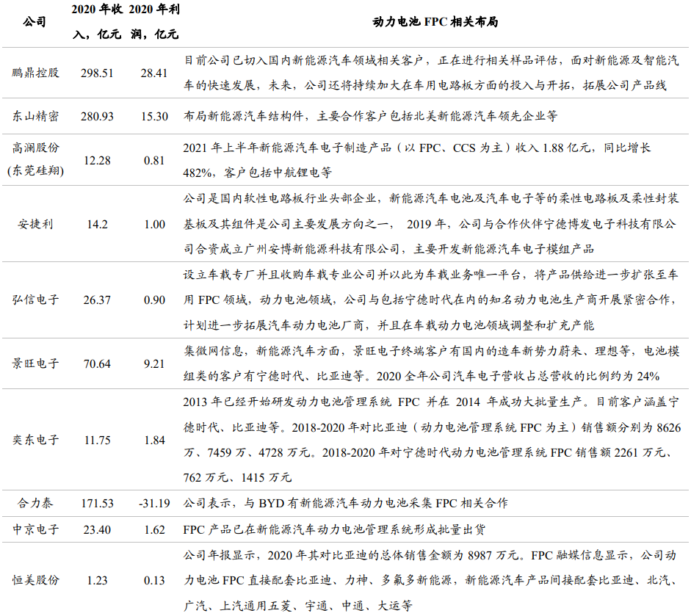Viewport: 691px width, 616px height.
Task: Select the company name '鹏鼎控股'
Action: (x=35, y=73)
